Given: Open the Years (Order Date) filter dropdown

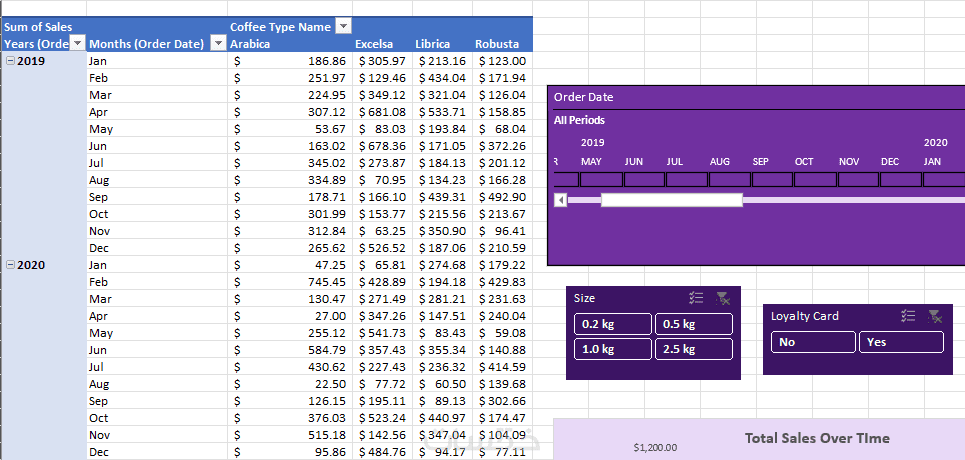Looking at the screenshot, I should click(x=77, y=44).
